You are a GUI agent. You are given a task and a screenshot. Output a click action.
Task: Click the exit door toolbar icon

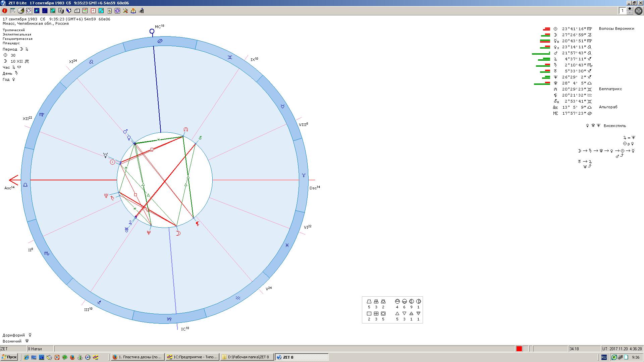pos(141,11)
